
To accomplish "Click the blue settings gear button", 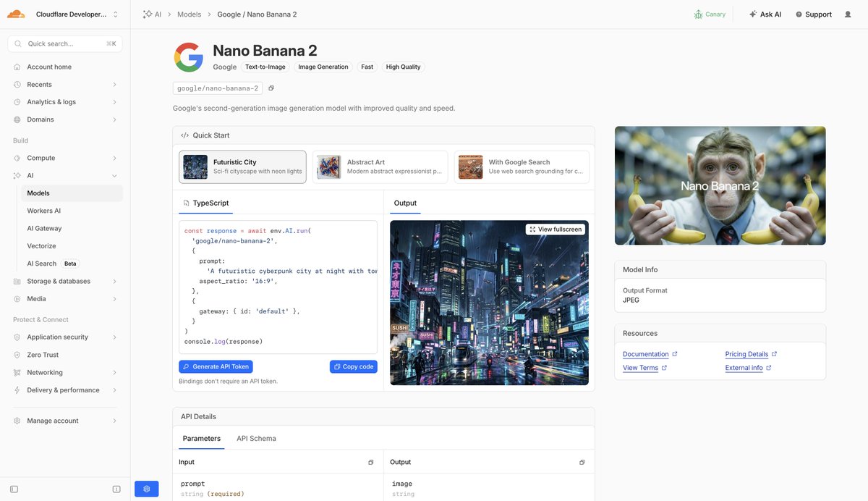I will click(x=146, y=489).
